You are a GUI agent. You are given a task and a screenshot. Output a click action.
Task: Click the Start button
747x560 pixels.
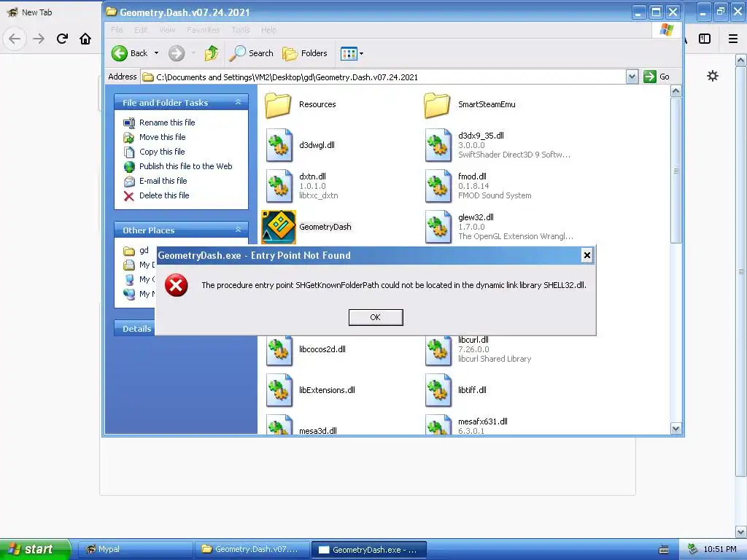(36, 549)
